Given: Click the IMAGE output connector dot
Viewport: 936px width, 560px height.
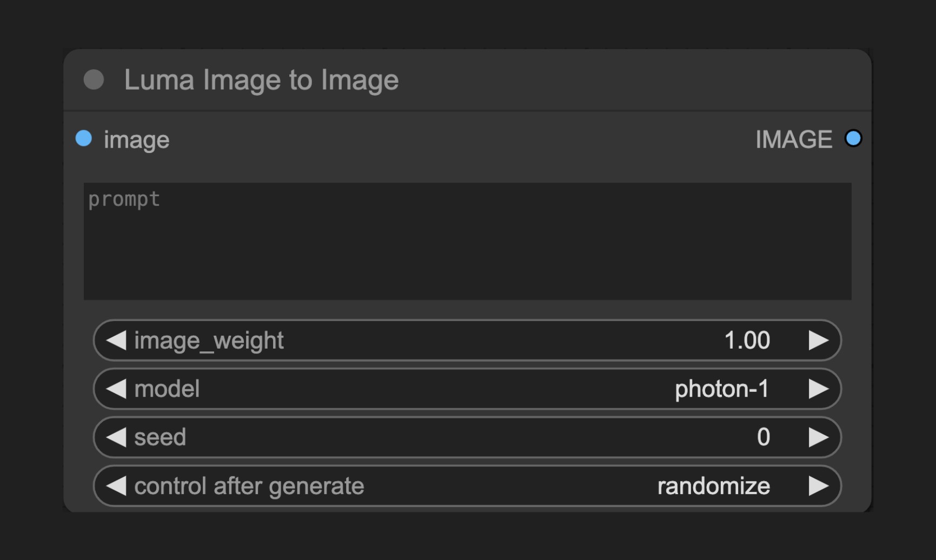Looking at the screenshot, I should [853, 138].
